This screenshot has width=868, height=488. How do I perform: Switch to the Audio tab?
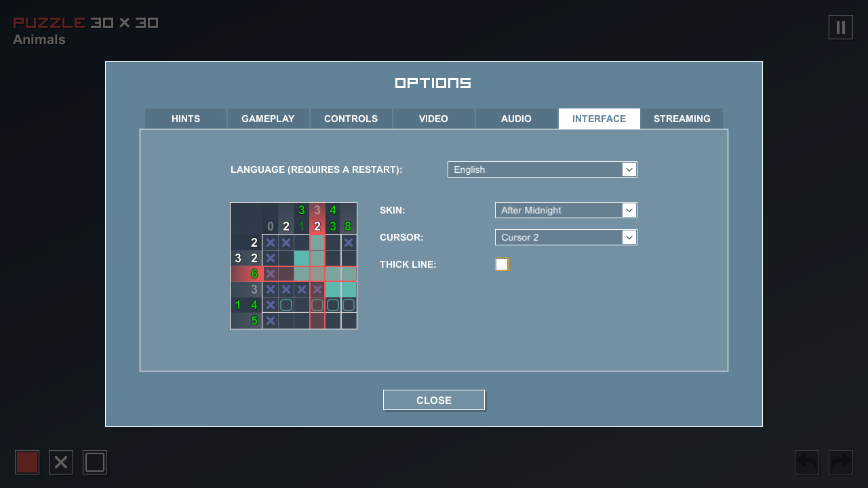516,118
